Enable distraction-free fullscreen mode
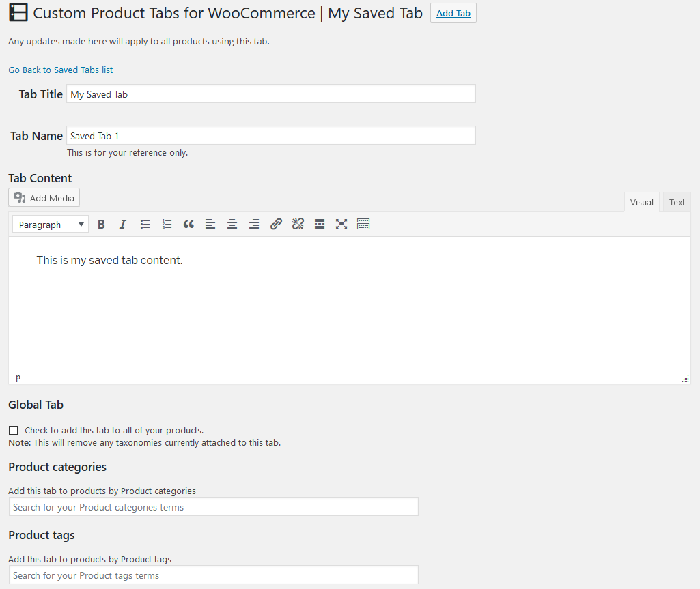700x589 pixels. [x=341, y=224]
